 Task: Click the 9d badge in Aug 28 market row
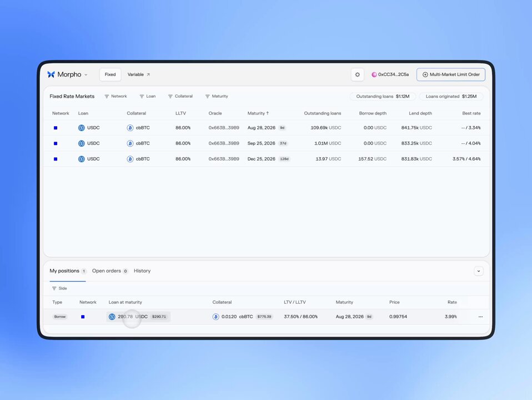(282, 128)
